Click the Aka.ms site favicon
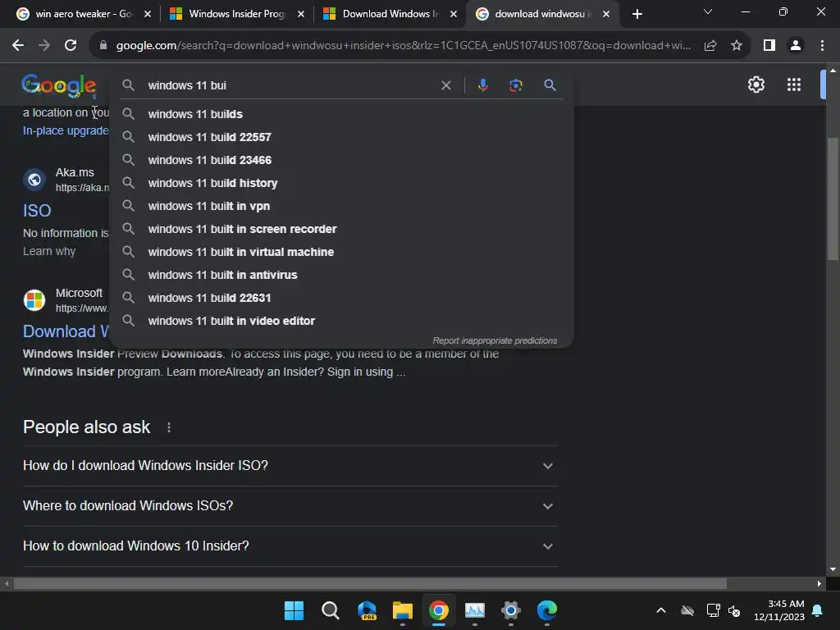This screenshot has width=840, height=630. pos(34,180)
